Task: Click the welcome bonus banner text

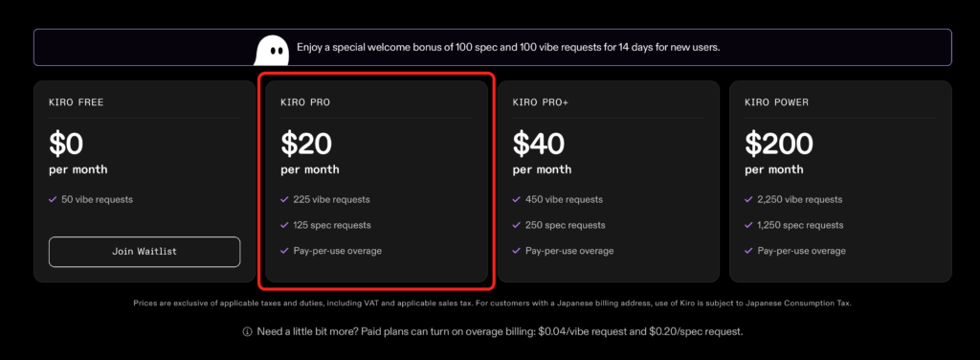Action: 508,48
